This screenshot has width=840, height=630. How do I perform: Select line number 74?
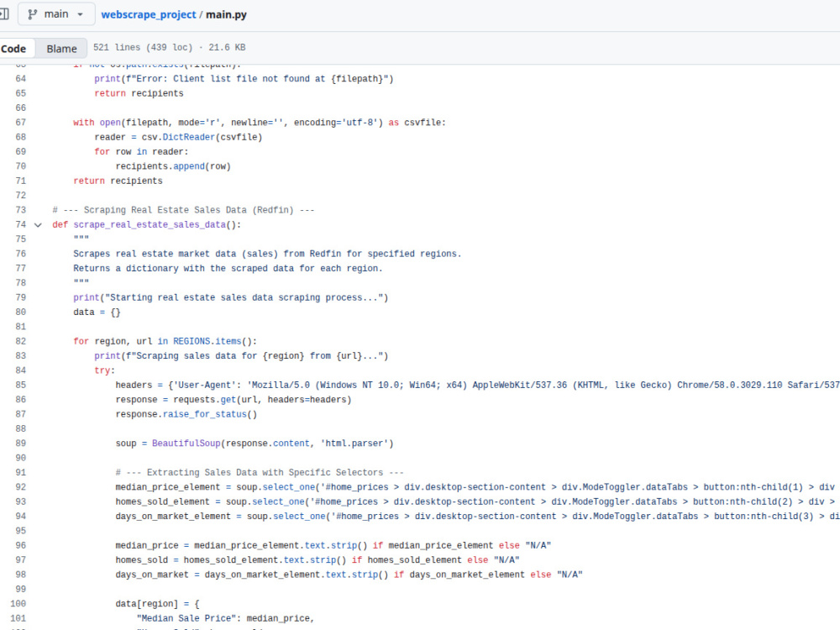point(20,224)
